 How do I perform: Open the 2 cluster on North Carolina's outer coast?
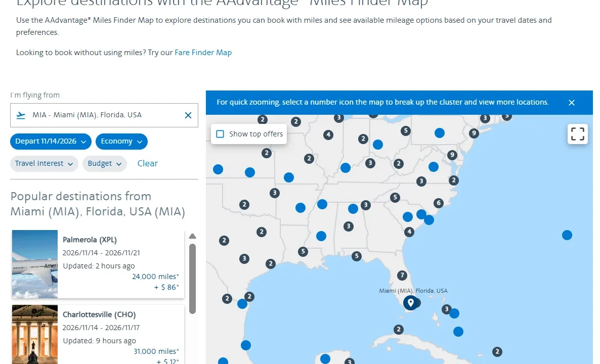point(453,180)
